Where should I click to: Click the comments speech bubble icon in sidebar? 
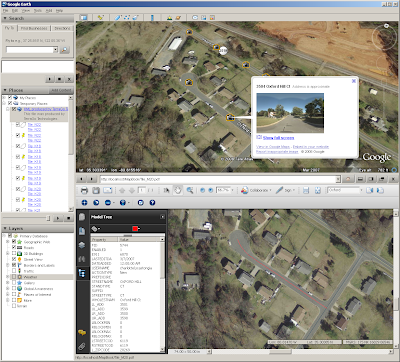82,332
